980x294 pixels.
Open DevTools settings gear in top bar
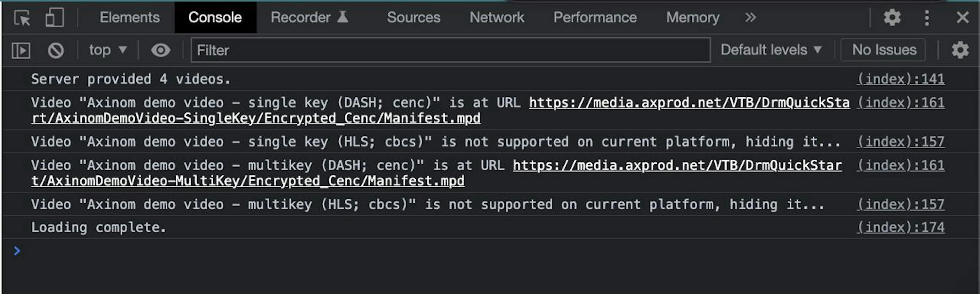(892, 18)
